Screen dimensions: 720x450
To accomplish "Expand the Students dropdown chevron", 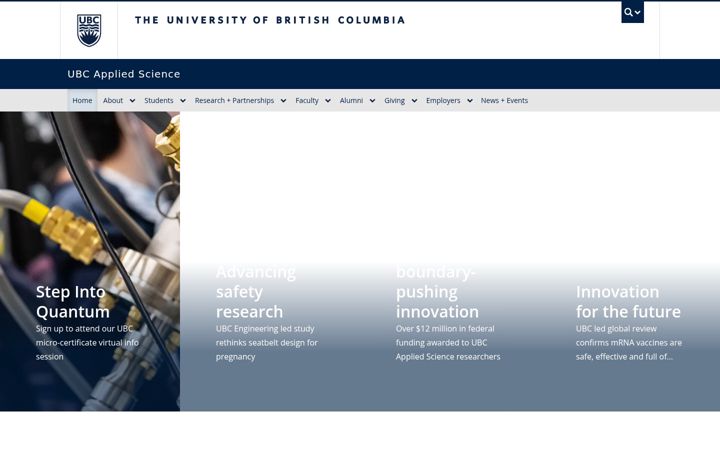I will (183, 101).
